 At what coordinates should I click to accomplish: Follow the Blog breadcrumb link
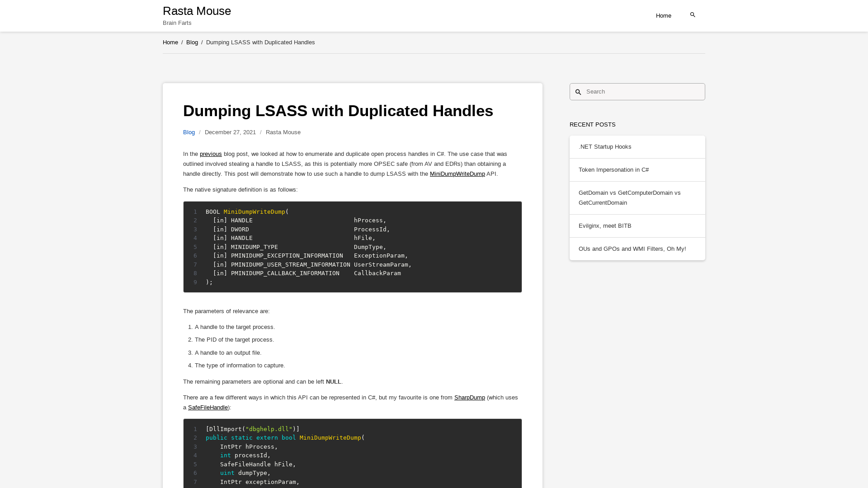tap(192, 42)
